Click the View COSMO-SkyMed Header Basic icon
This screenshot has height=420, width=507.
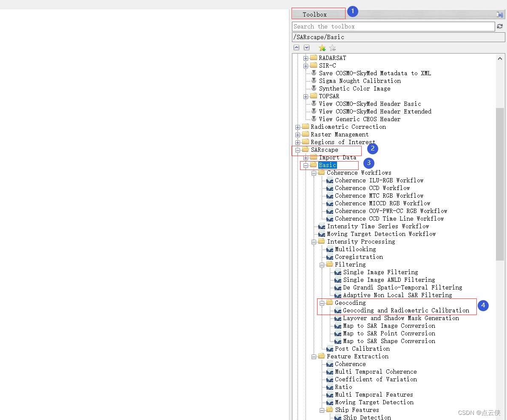tap(314, 103)
